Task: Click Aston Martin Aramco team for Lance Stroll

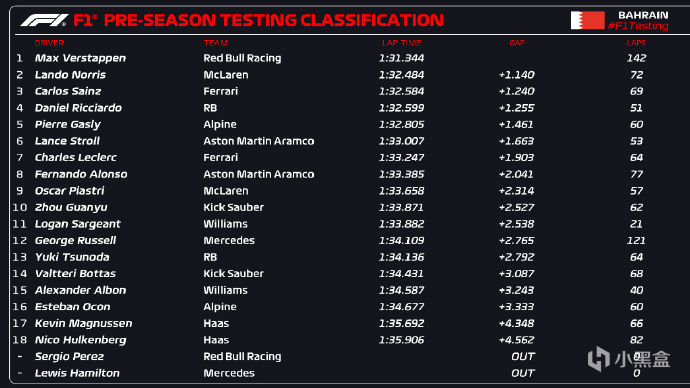Action: click(x=259, y=141)
